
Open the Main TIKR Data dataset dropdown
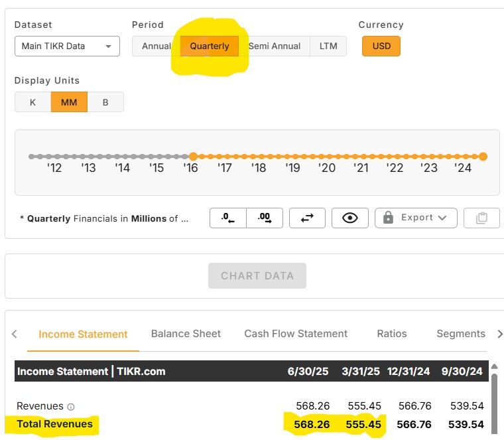tap(67, 46)
